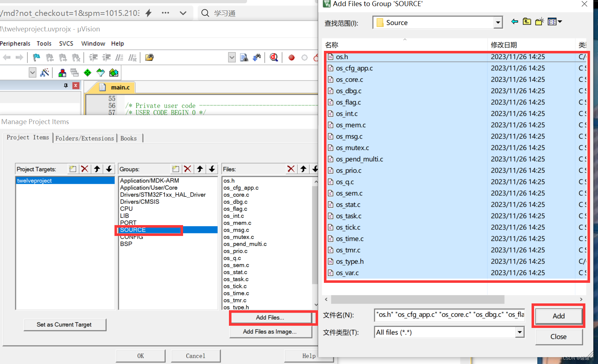This screenshot has height=364, width=598.
Task: Open the find combo dropdown in µVision toolbar
Action: 232,57
